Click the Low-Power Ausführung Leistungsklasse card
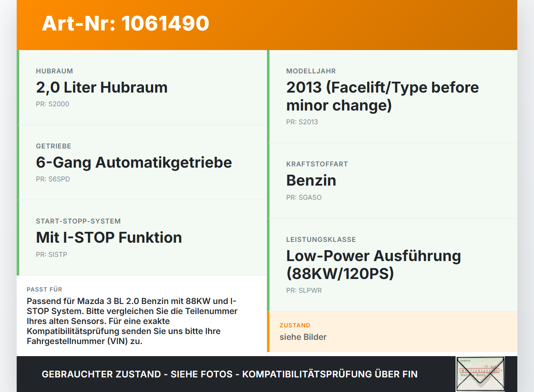534x392 pixels. point(392,265)
